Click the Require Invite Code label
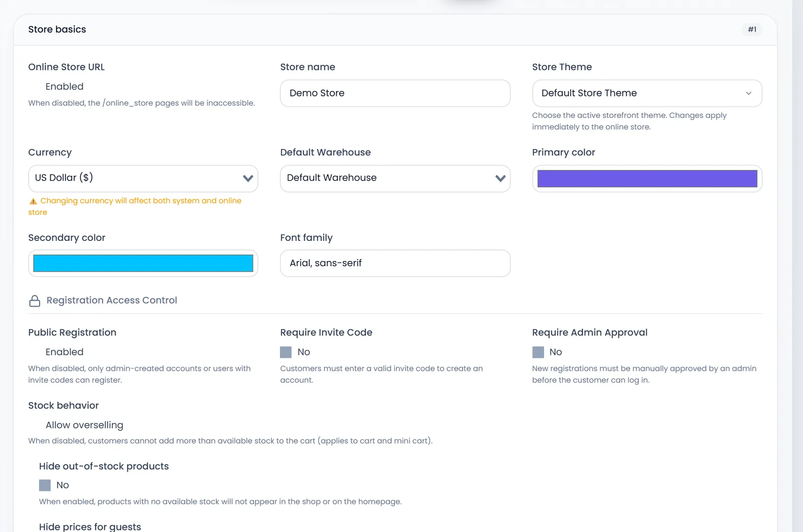Image resolution: width=803 pixels, height=532 pixels. pyautogui.click(x=326, y=333)
